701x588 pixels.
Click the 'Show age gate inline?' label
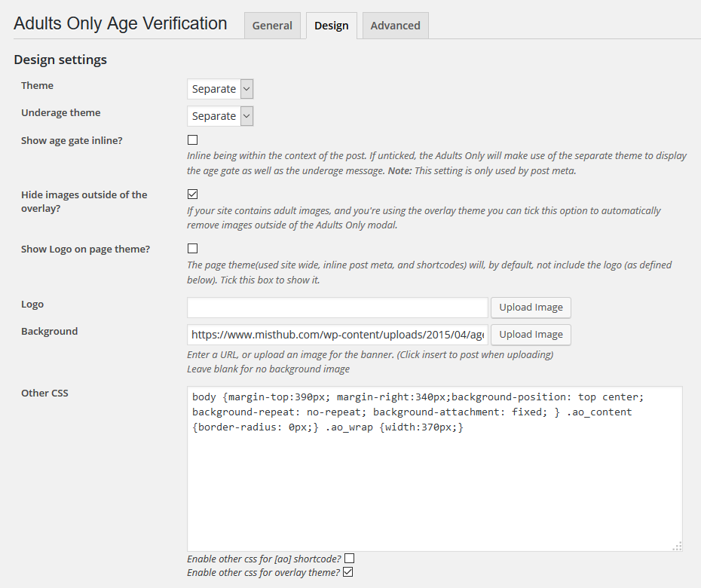pyautogui.click(x=72, y=140)
